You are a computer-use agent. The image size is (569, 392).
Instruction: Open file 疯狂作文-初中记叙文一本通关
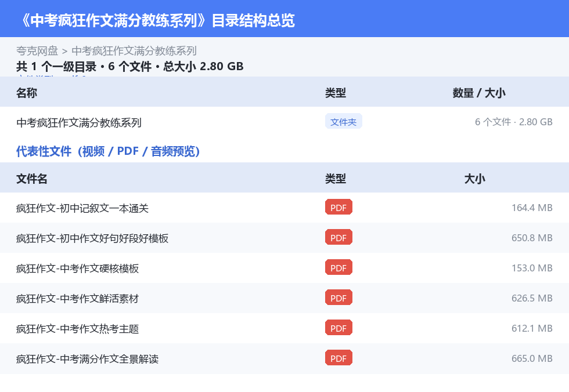82,208
